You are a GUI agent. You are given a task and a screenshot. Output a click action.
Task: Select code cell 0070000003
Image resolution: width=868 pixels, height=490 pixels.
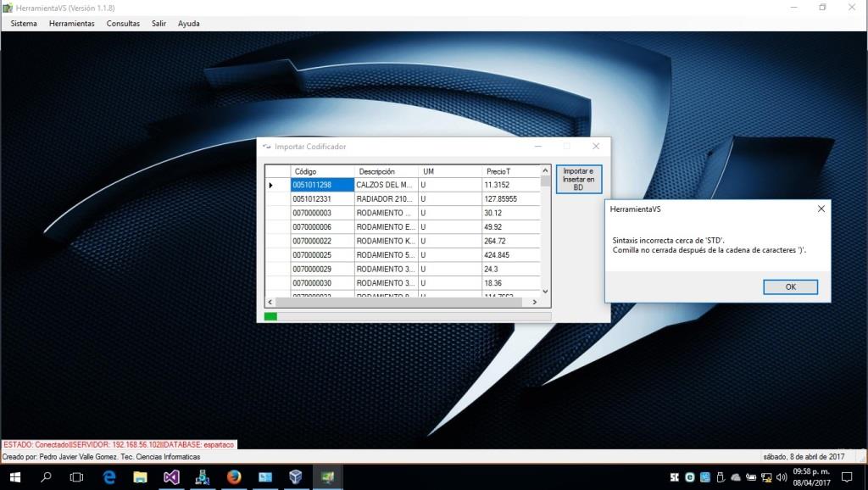click(322, 213)
